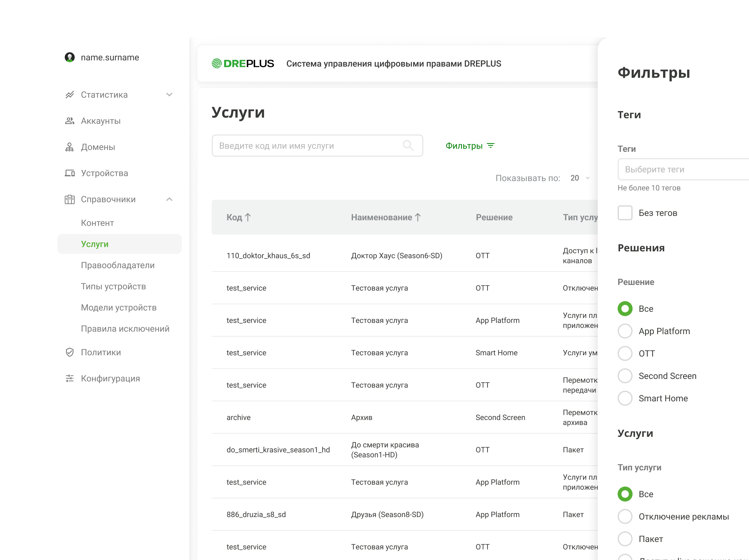Open the Типы устройств submenu item
The width and height of the screenshot is (749, 560).
pos(113,286)
